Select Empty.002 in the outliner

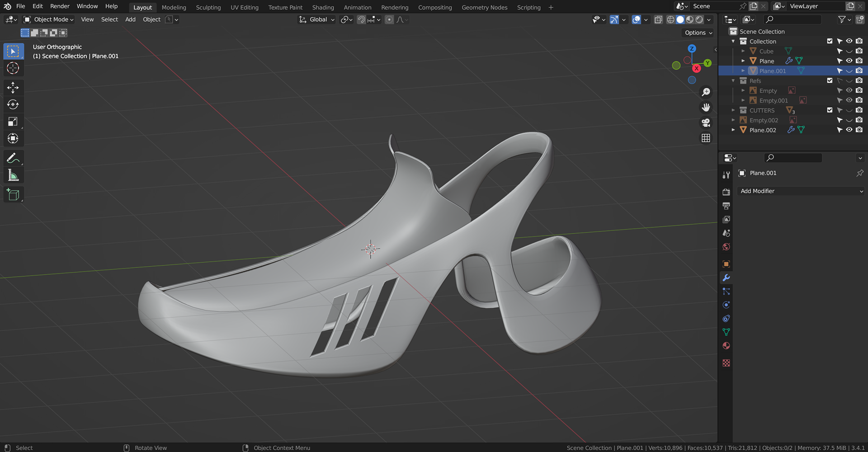coord(764,120)
